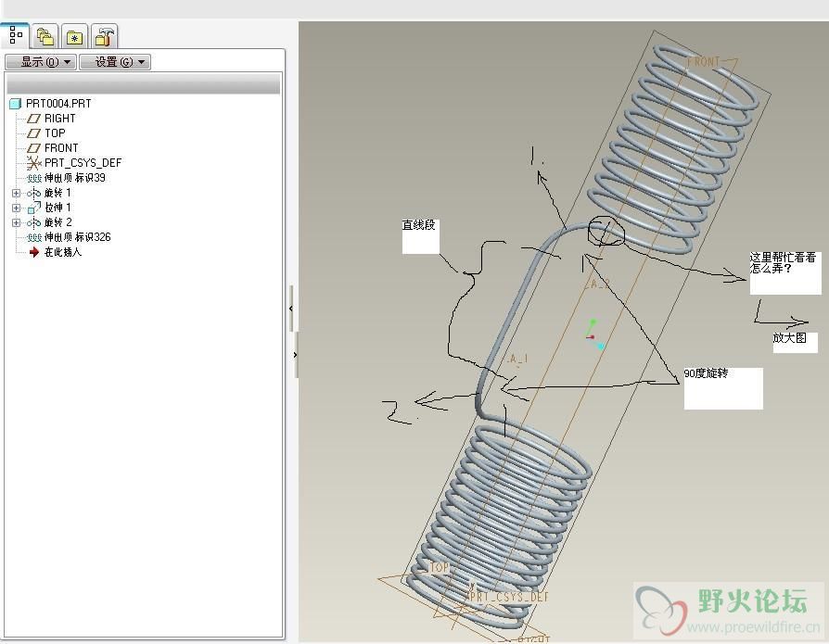Select PRT_CSYS_DEF coordinate system in tree

(74, 163)
